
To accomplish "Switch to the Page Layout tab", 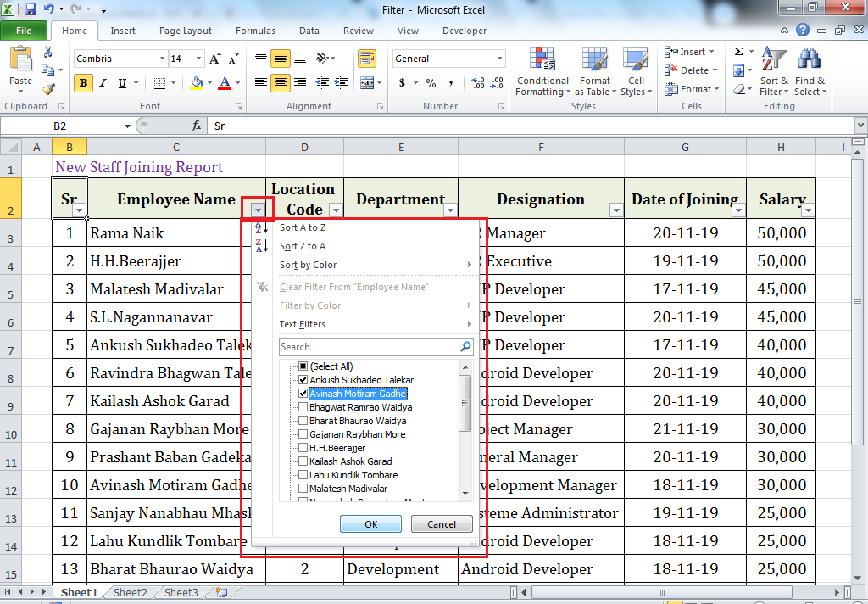I will point(186,31).
